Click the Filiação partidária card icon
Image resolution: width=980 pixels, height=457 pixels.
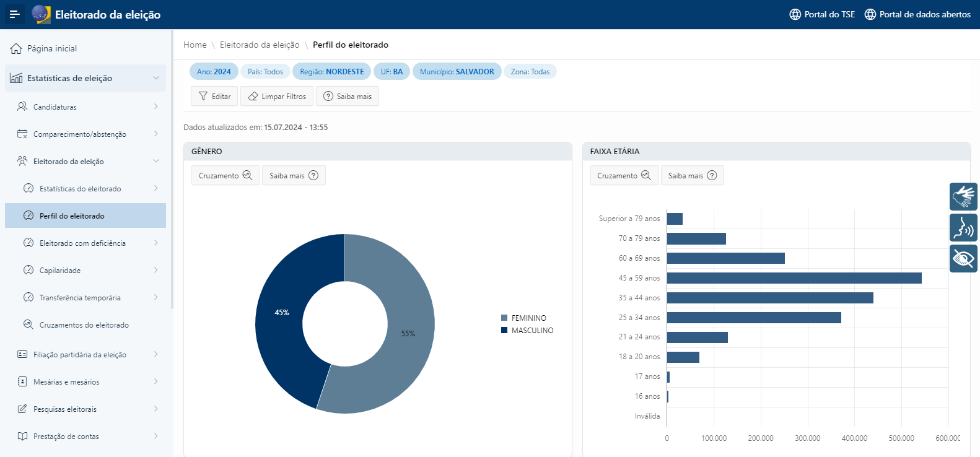click(22, 354)
